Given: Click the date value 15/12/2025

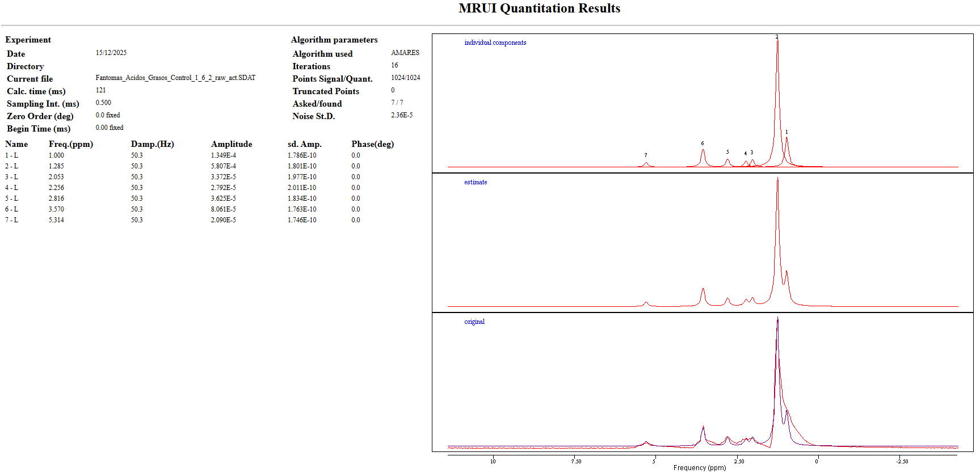Looking at the screenshot, I should [111, 53].
